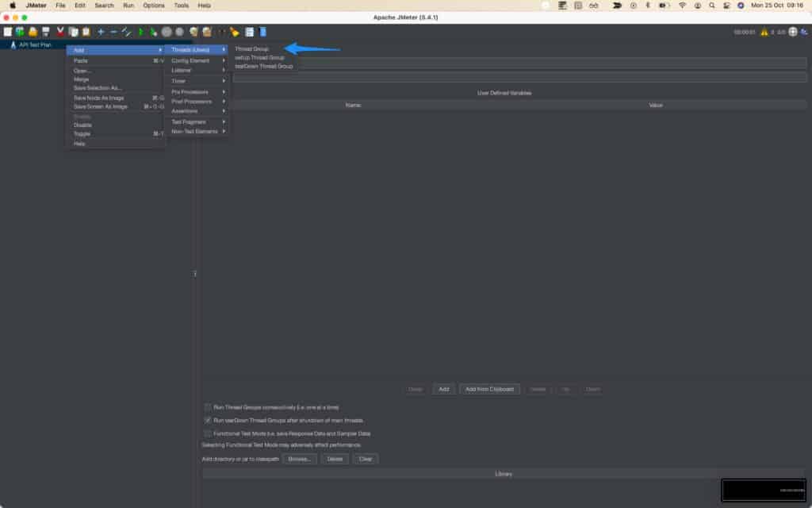Enable the Functional Test Mode checkbox
812x508 pixels.
(208, 433)
